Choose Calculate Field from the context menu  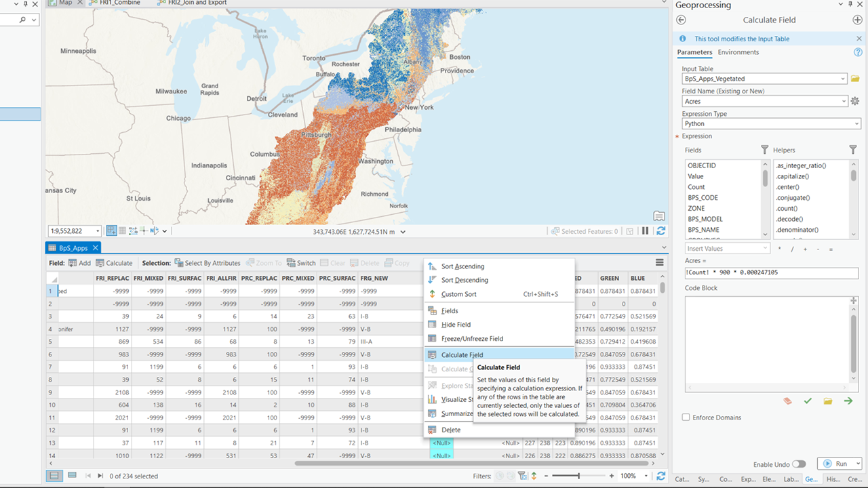464,354
